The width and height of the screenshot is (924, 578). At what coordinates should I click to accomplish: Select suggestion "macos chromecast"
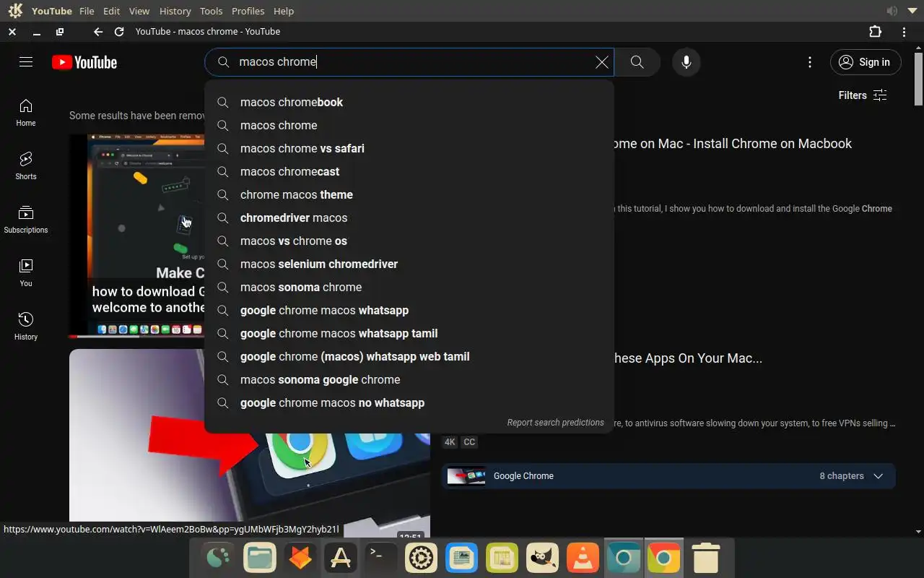click(x=409, y=172)
